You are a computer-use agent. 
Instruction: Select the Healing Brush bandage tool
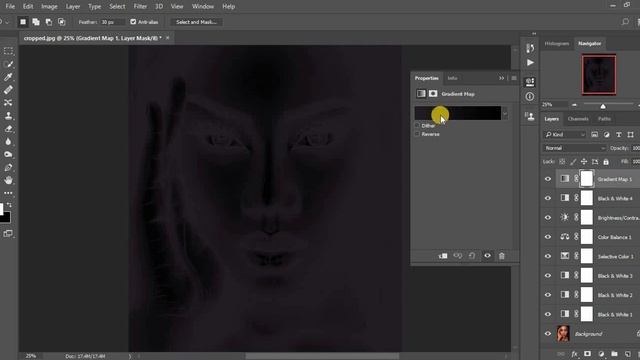coord(8,90)
